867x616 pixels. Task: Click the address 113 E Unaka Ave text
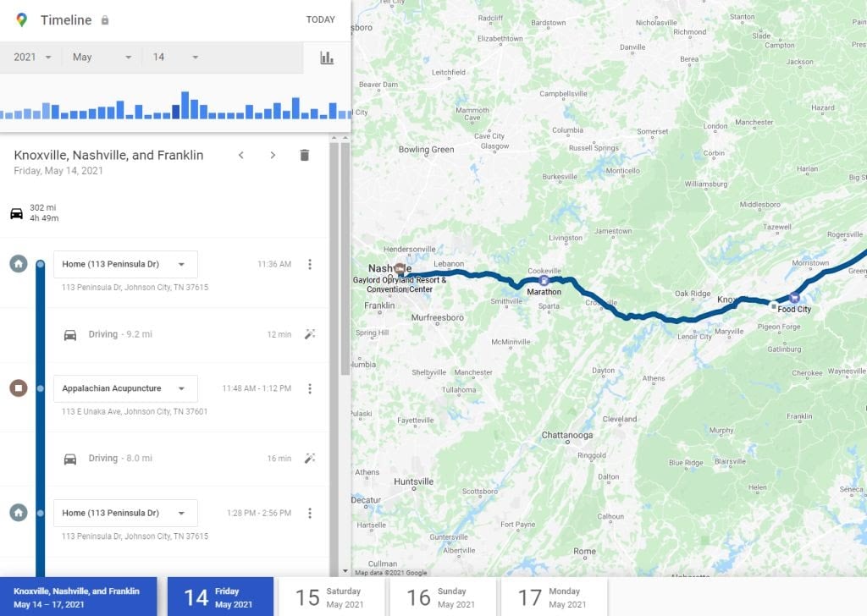(135, 411)
